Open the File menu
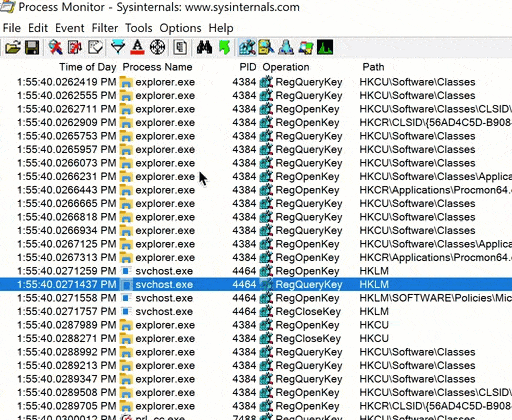 12,28
